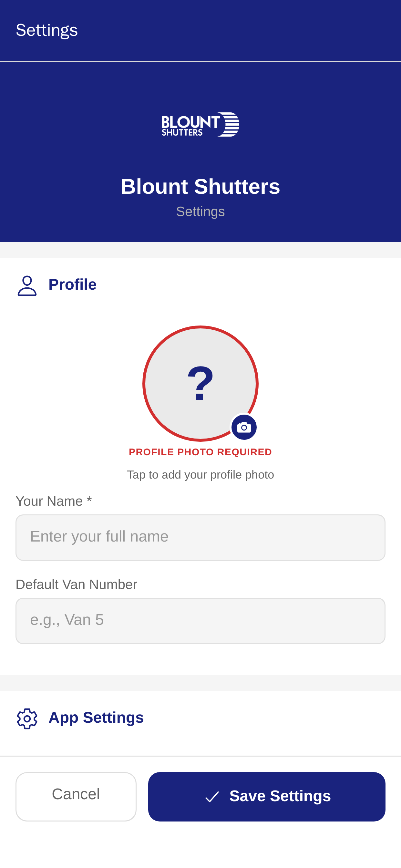Select the Profile section heading
Screen dimensions: 401x868
click(x=72, y=285)
